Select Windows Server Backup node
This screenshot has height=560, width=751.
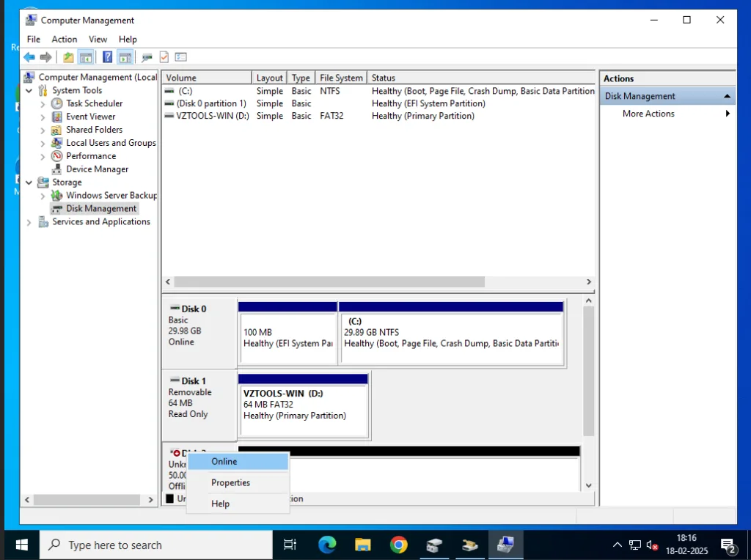coord(111,195)
